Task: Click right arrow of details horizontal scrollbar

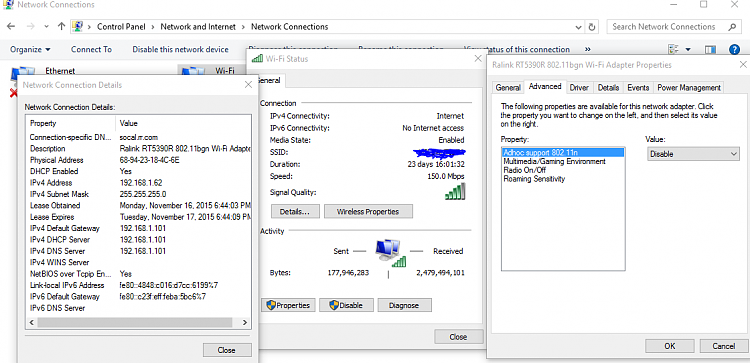Action: [x=245, y=323]
